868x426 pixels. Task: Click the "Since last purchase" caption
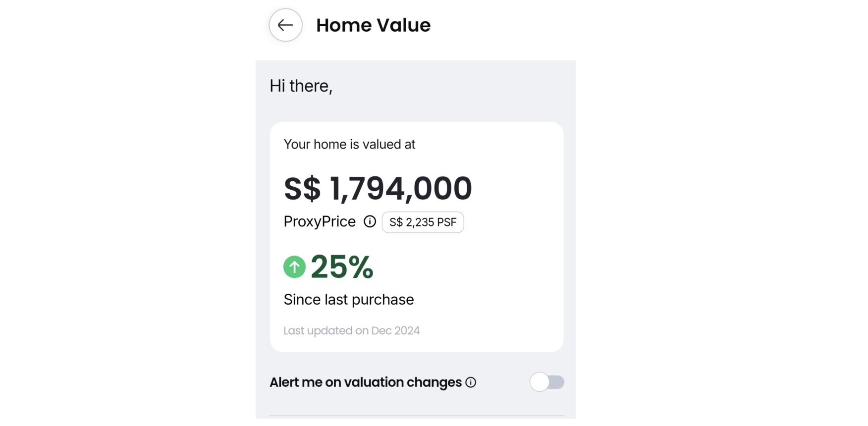[348, 300]
